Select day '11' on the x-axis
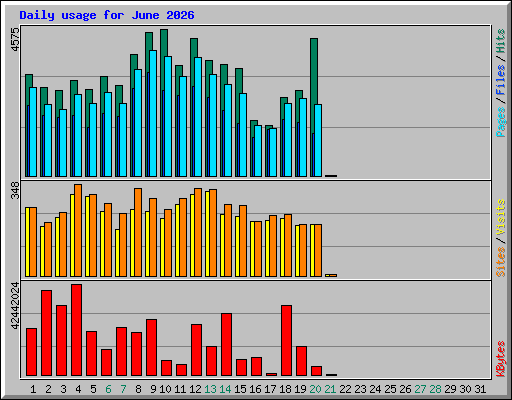Viewport: 512px width, 400px height. click(x=180, y=389)
